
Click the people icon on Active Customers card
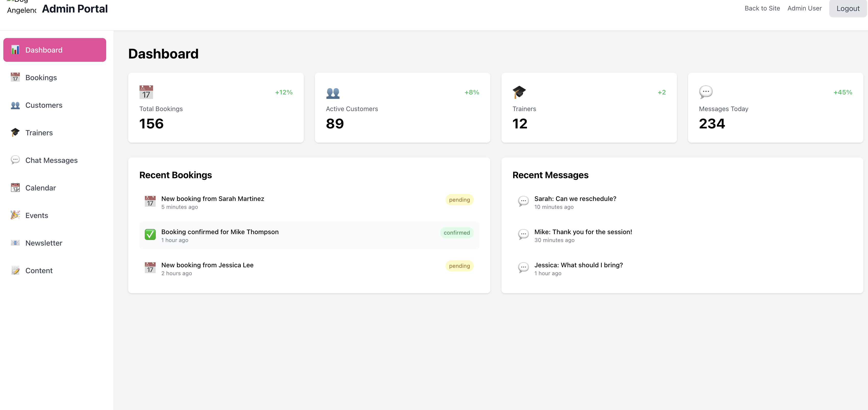click(x=333, y=93)
